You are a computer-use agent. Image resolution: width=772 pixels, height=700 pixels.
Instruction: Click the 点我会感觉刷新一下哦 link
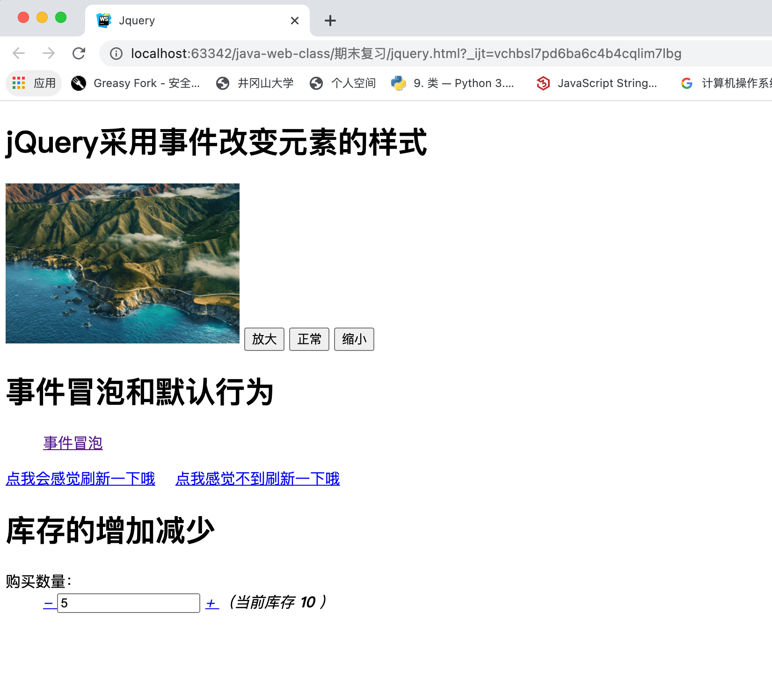click(80, 478)
